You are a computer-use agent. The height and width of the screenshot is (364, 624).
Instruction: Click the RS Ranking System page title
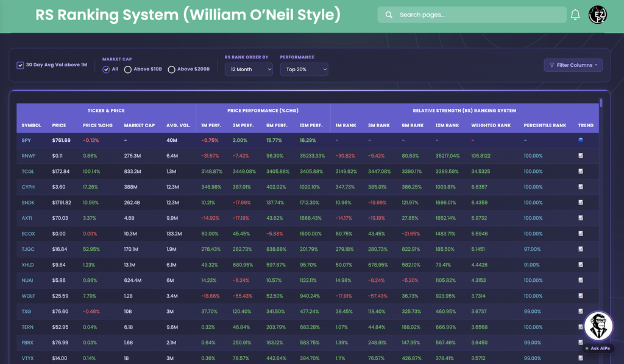pos(188,15)
